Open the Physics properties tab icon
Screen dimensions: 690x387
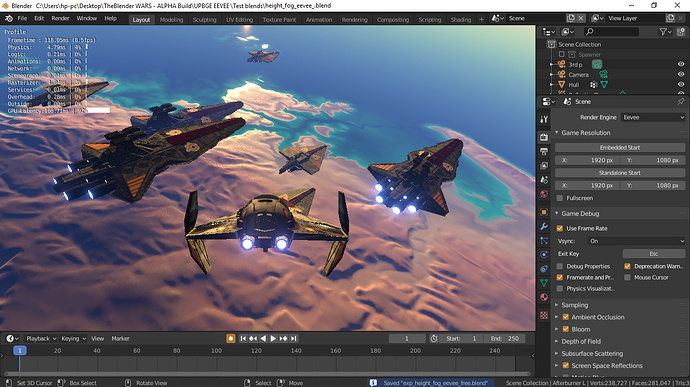click(544, 254)
